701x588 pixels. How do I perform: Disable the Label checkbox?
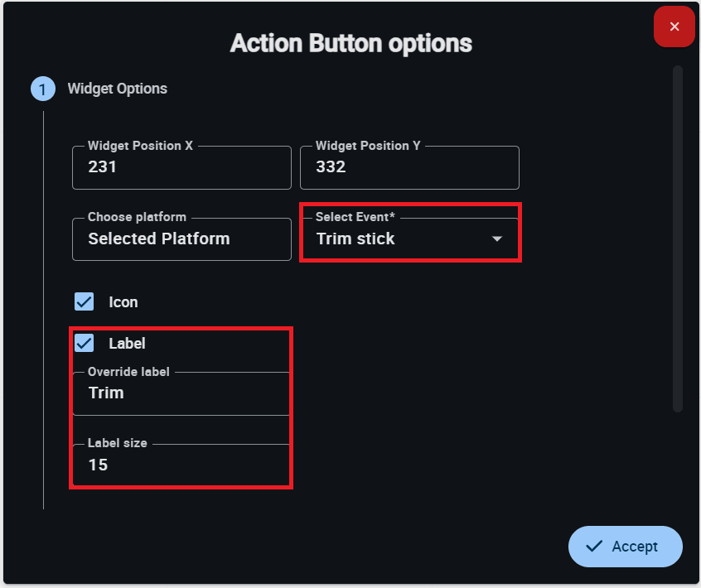coord(85,343)
